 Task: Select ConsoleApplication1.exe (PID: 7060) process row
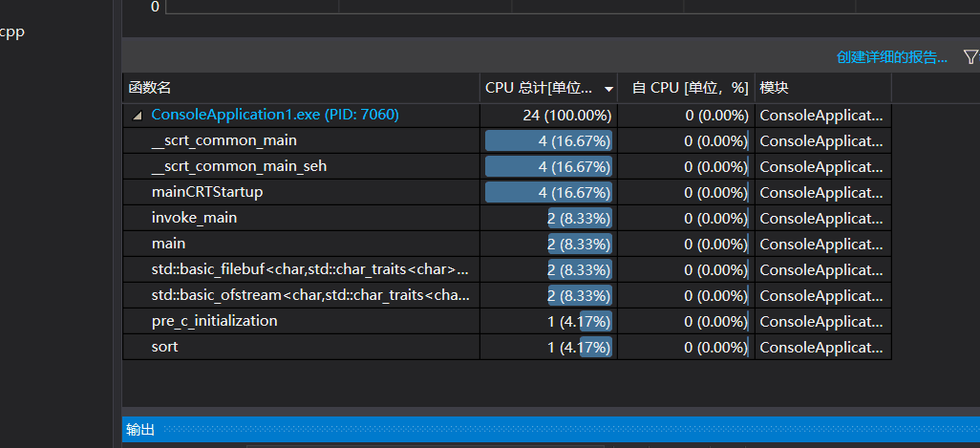tap(275, 115)
